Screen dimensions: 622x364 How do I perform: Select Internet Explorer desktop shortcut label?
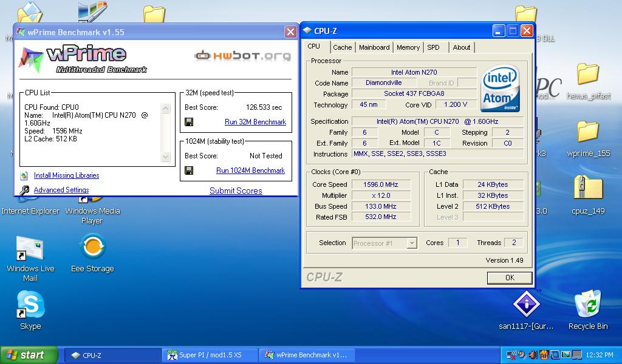point(30,211)
